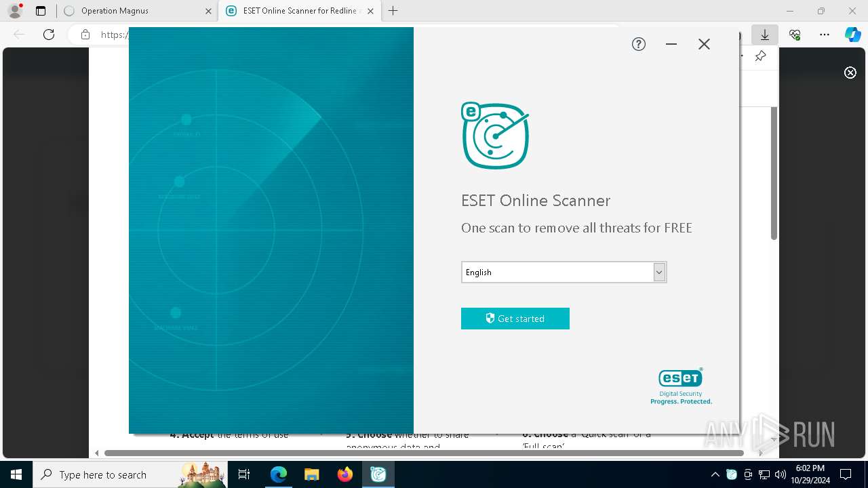Open File Explorer from taskbar

pos(311,474)
